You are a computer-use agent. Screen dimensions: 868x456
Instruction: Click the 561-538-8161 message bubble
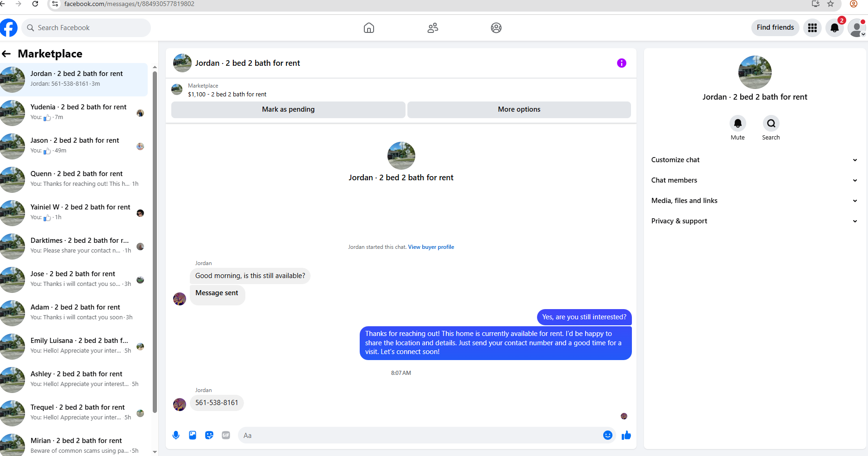[217, 403]
